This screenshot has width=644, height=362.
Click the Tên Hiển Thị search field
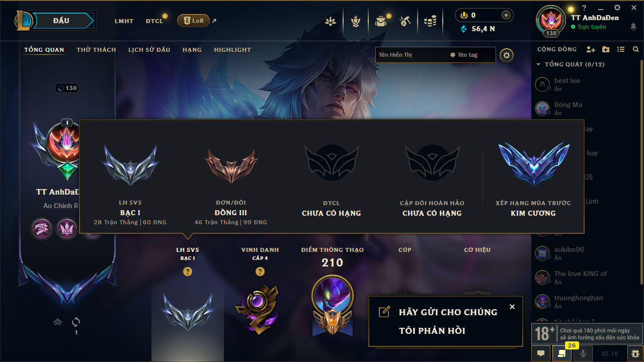[x=411, y=55]
